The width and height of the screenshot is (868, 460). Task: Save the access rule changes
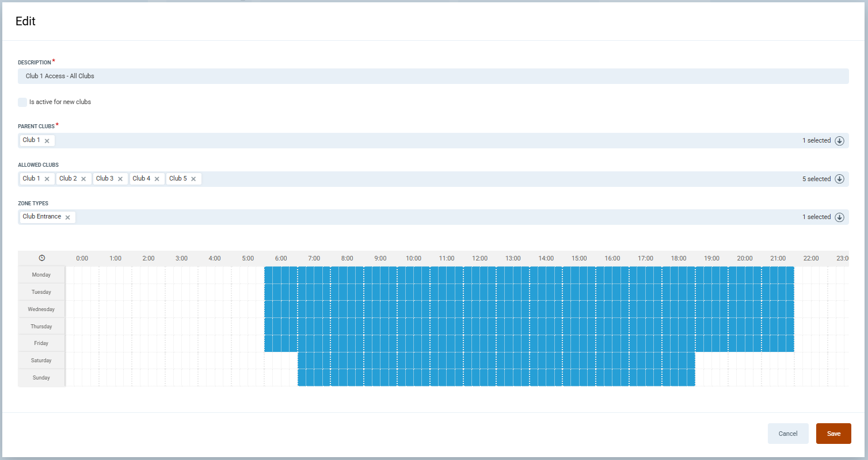(833, 434)
